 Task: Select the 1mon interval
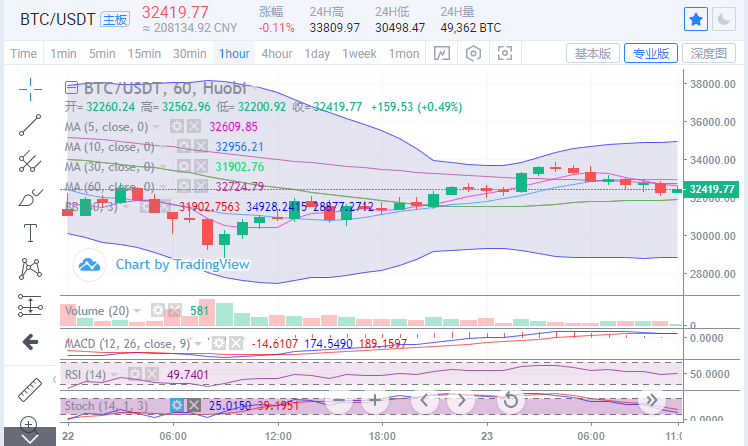click(404, 53)
